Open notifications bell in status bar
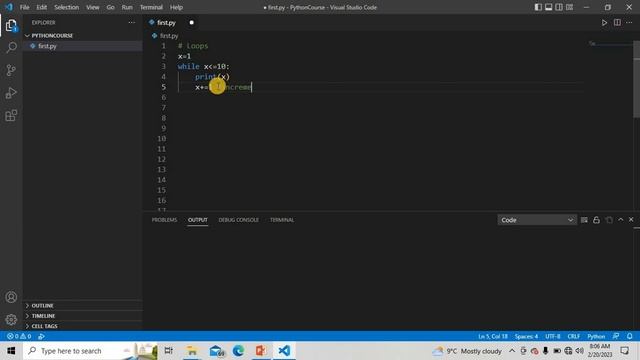 coord(630,336)
